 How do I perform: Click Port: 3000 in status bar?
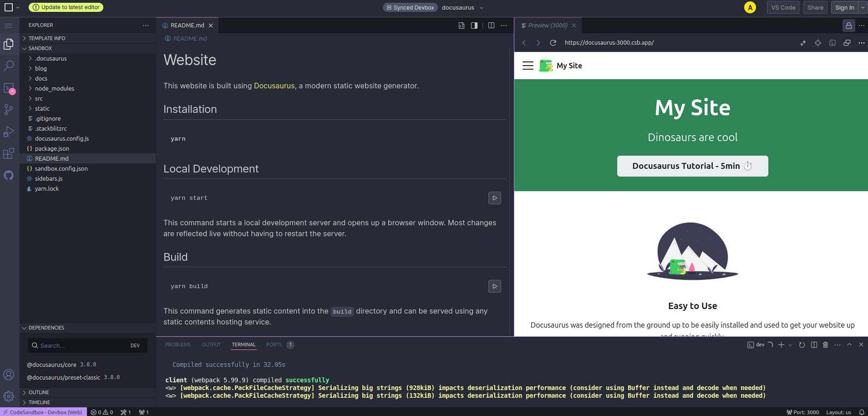tap(802, 412)
